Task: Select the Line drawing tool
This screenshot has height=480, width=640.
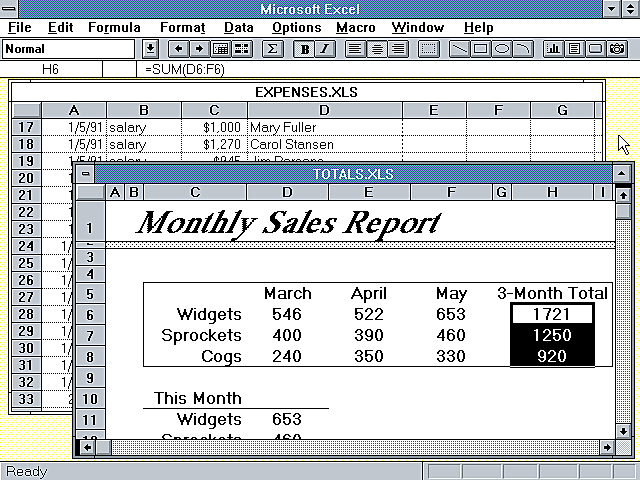Action: [460, 49]
